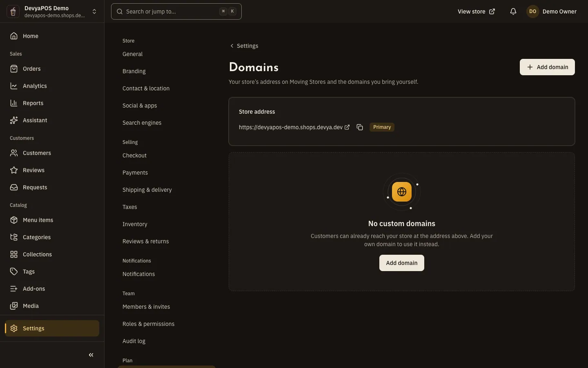Click the Settings gear icon
Viewport: 588px width, 368px height.
14,328
